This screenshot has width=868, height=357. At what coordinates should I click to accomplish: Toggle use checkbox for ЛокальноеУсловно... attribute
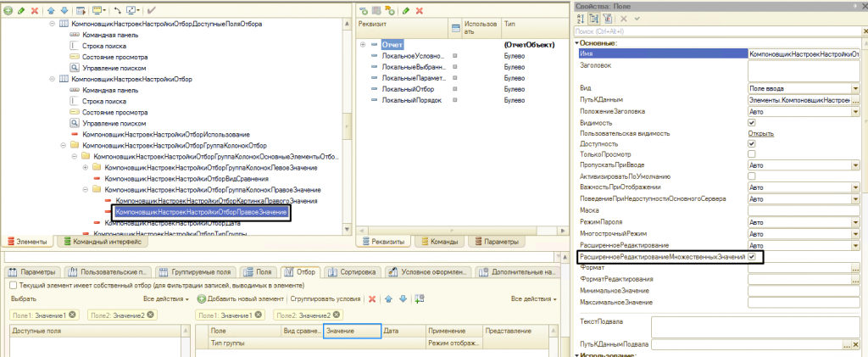tap(455, 56)
